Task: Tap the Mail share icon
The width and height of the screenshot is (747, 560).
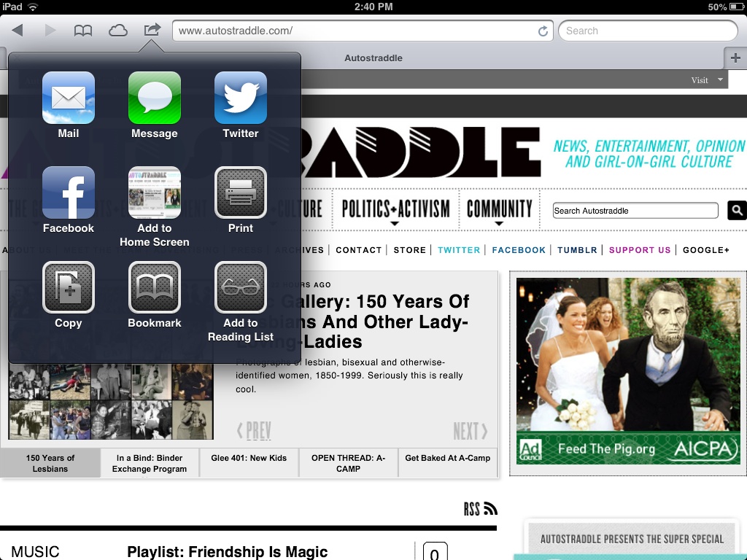Action: tap(69, 98)
